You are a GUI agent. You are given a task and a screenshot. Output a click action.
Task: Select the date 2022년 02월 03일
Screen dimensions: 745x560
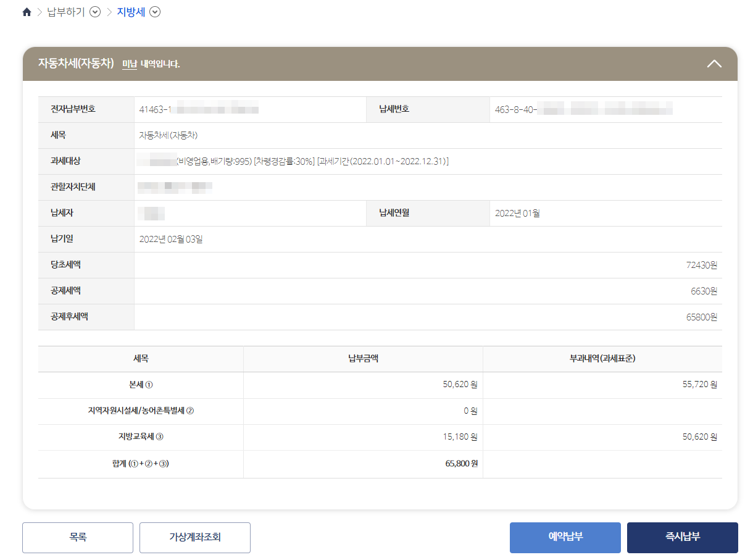click(171, 240)
